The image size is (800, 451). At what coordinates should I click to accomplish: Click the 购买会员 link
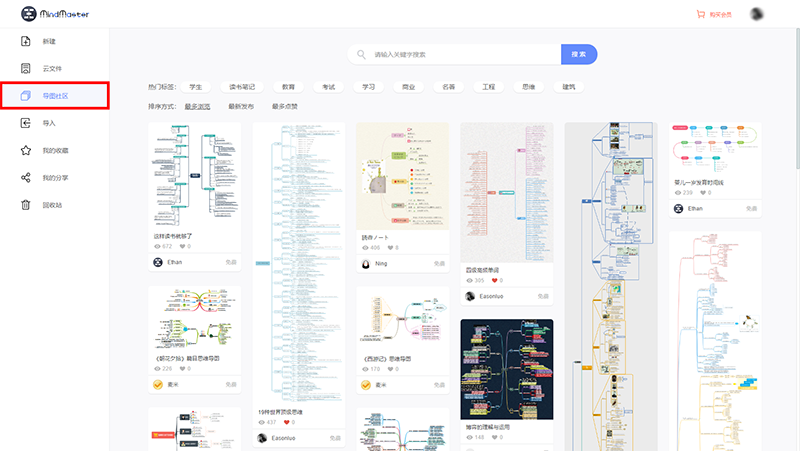point(720,15)
